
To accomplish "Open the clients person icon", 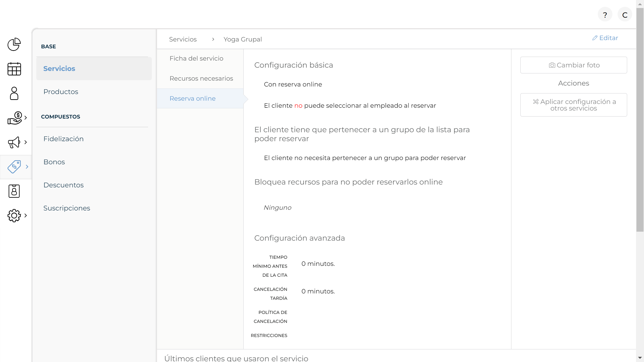I will click(14, 93).
